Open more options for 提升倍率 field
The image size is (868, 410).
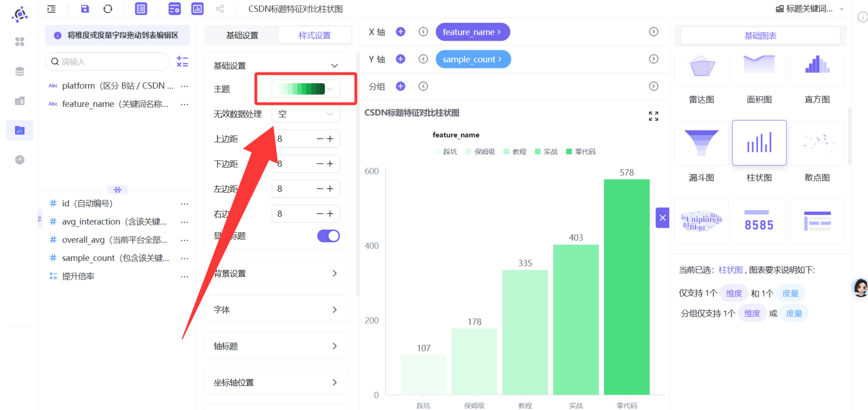(x=185, y=276)
